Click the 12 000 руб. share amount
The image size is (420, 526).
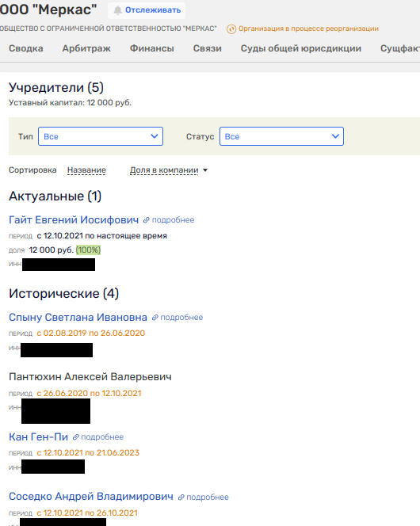click(52, 250)
